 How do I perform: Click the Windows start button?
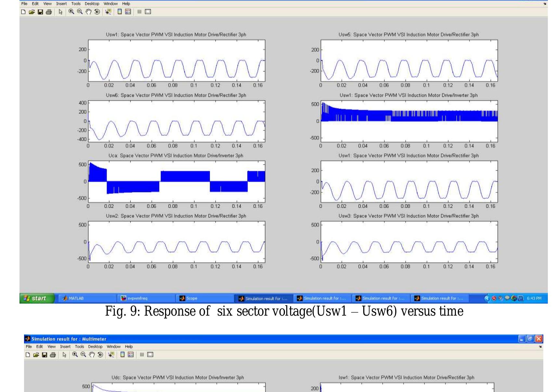pyautogui.click(x=37, y=298)
